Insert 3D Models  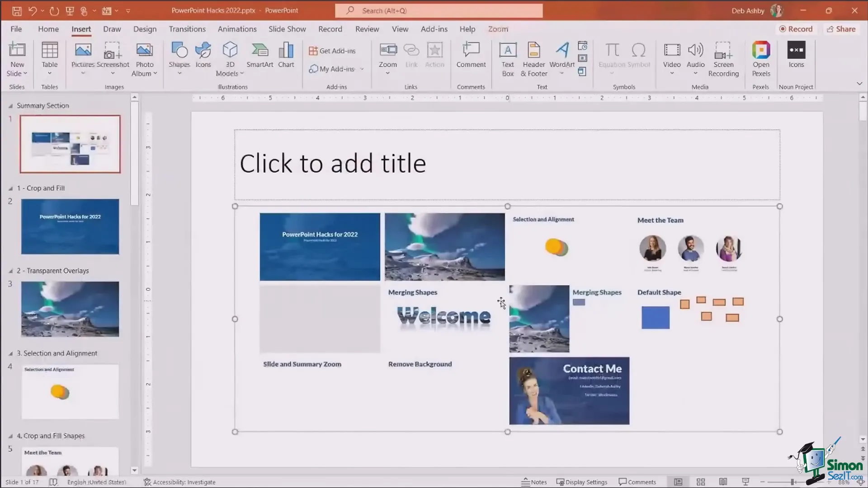230,60
